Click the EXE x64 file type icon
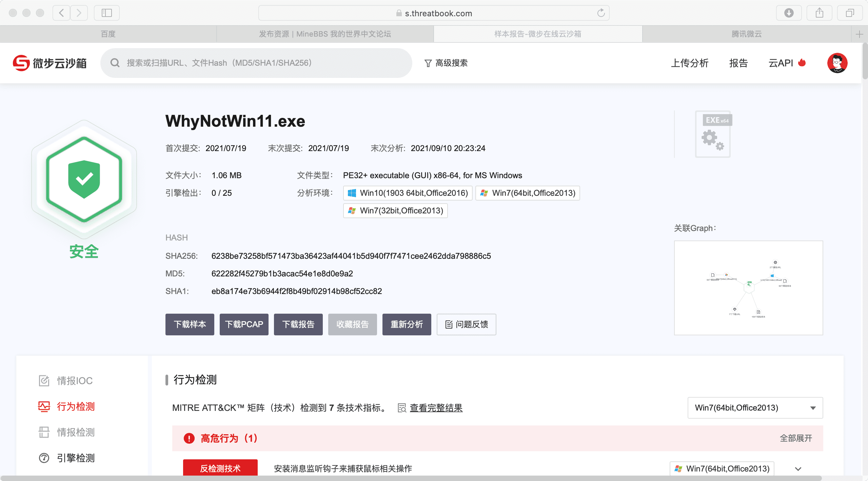Screen dimensions: 868x481 [713, 134]
